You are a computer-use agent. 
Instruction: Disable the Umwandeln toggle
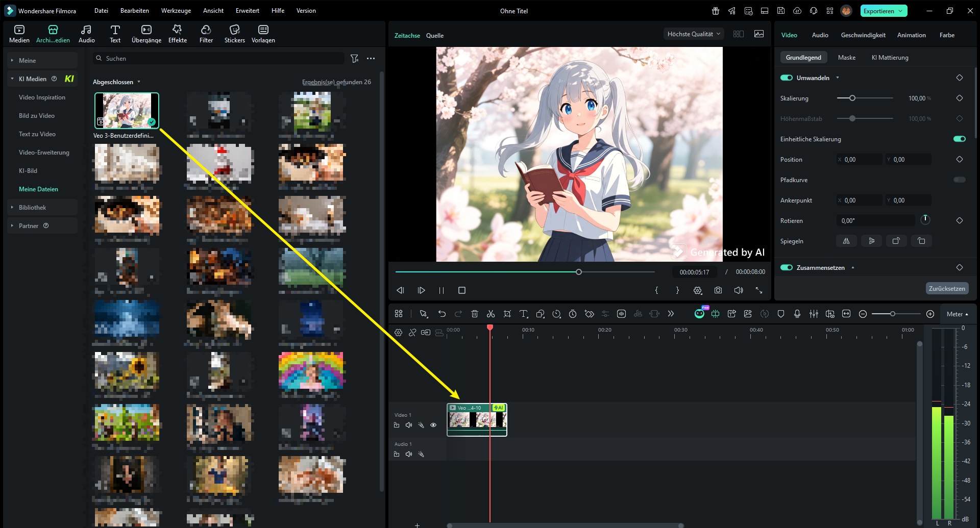click(786, 78)
